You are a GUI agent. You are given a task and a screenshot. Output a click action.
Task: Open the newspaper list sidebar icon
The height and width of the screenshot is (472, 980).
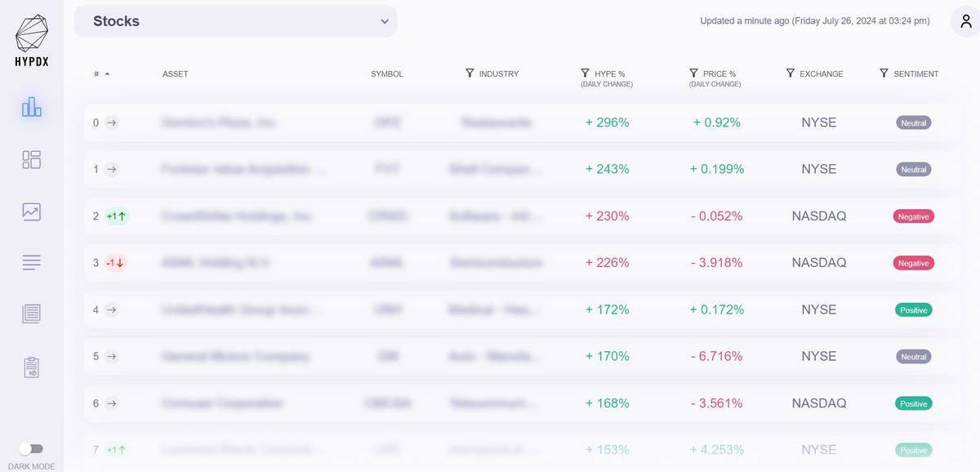[32, 314]
